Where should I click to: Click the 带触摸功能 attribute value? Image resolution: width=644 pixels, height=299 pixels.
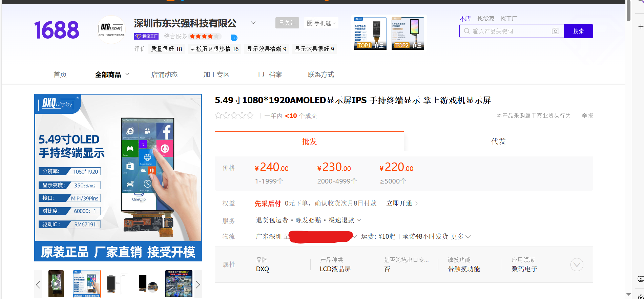click(x=464, y=269)
